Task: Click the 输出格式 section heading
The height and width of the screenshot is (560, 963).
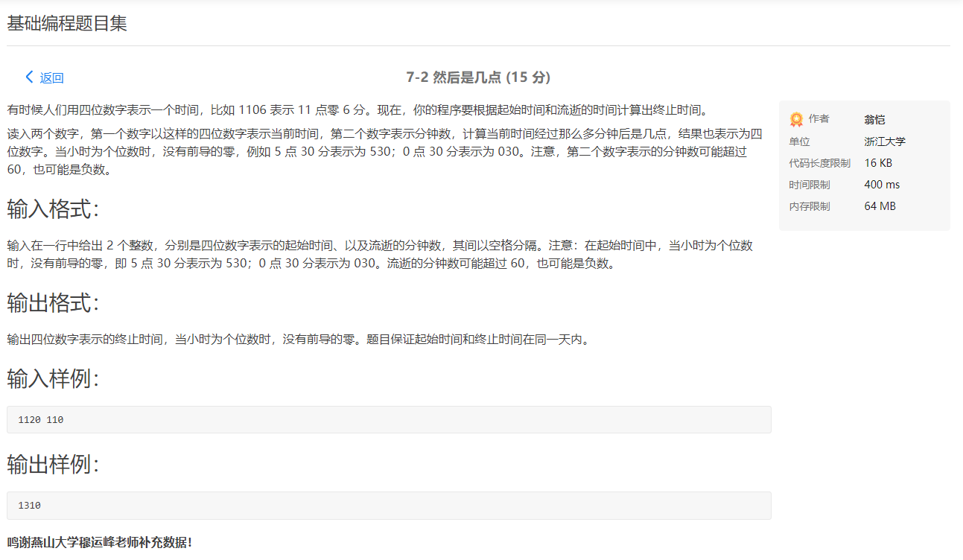Action: click(51, 304)
